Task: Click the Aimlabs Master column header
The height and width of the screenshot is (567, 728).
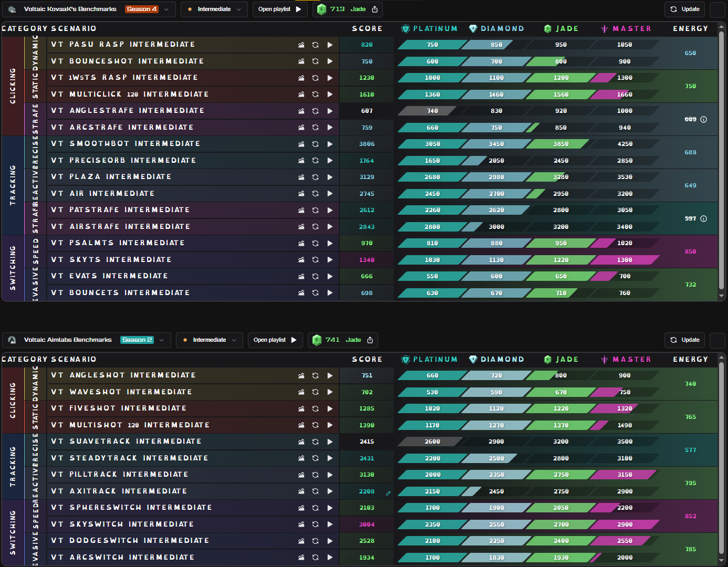Action: point(626,360)
